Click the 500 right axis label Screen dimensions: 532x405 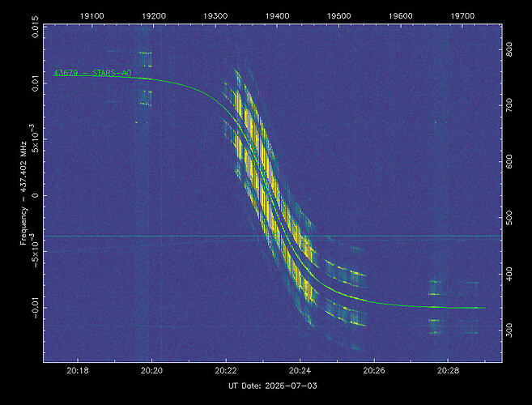[509, 218]
